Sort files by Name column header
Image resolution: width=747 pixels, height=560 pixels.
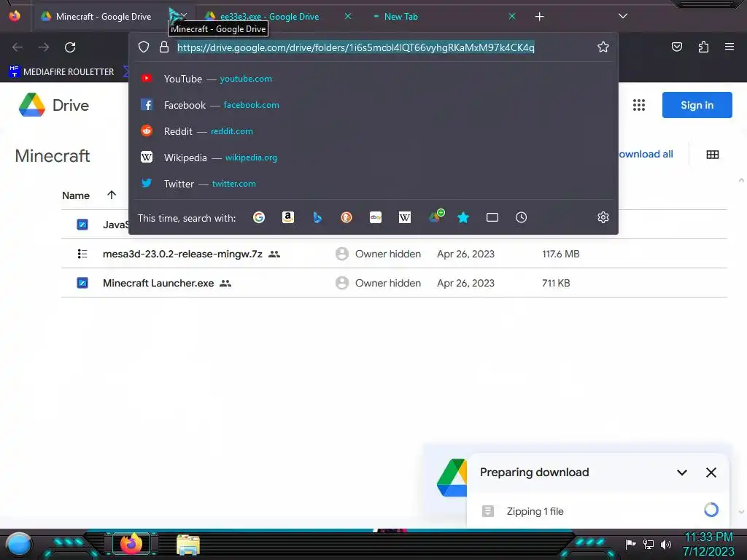[76, 195]
